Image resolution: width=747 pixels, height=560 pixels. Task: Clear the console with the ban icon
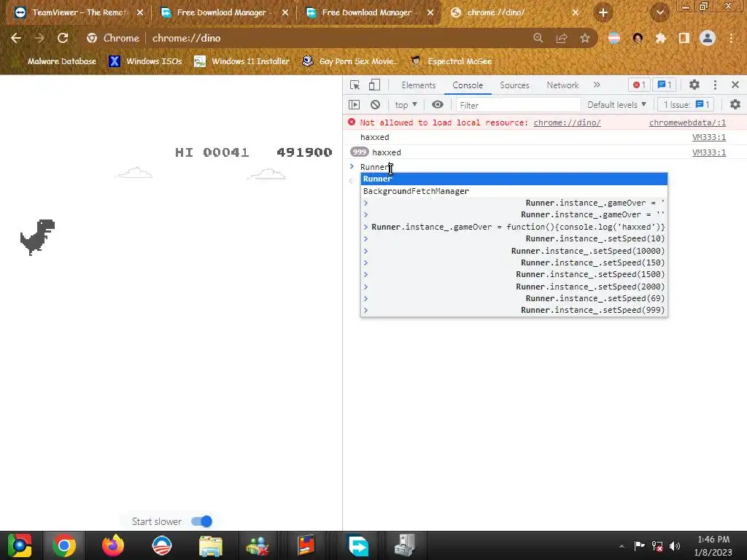376,105
